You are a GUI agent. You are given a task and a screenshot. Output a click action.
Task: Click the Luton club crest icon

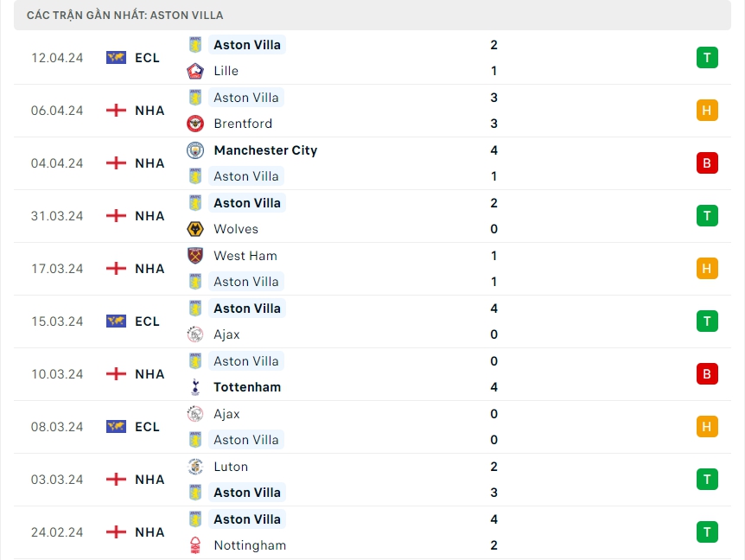pos(195,467)
